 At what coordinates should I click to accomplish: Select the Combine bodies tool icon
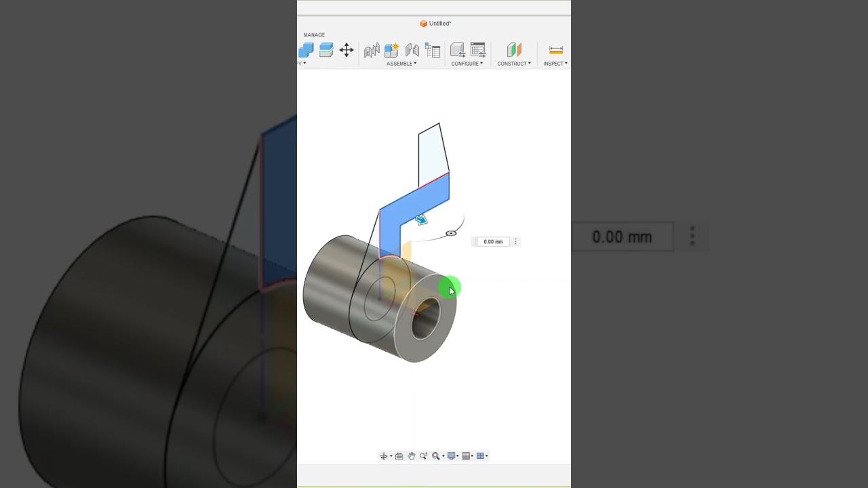pyautogui.click(x=306, y=50)
